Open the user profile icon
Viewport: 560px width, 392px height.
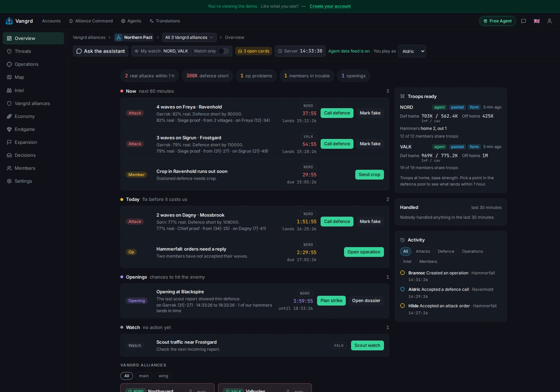click(x=549, y=21)
